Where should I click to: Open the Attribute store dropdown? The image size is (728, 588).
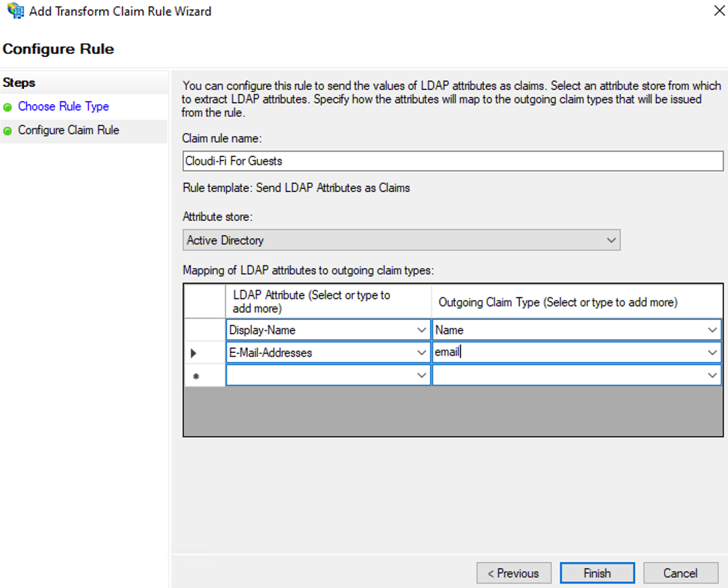401,240
